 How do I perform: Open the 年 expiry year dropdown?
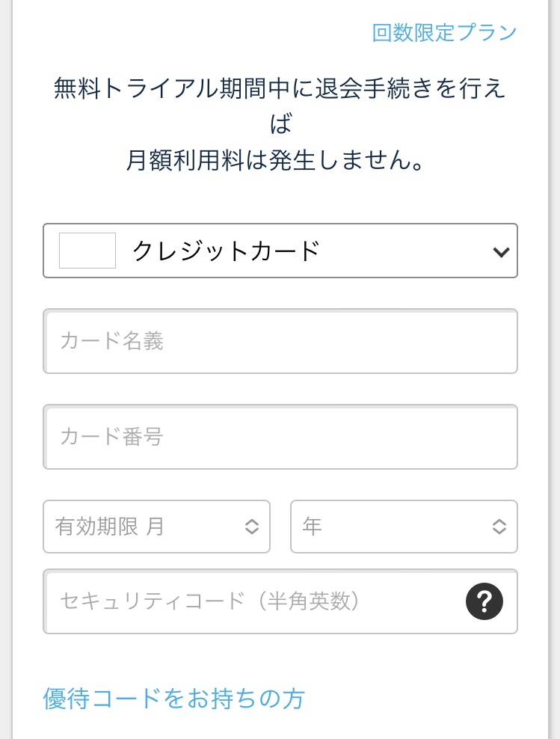click(x=389, y=527)
